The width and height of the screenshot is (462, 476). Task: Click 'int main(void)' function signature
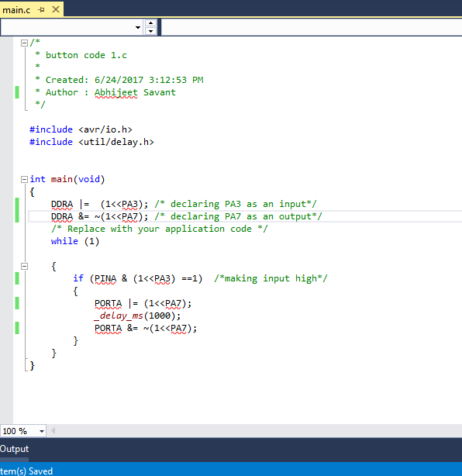[67, 179]
